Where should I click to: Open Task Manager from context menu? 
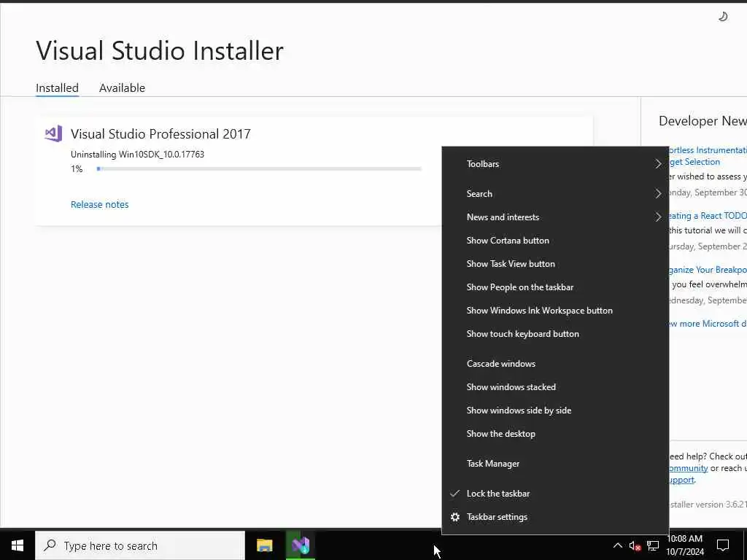pyautogui.click(x=555, y=463)
